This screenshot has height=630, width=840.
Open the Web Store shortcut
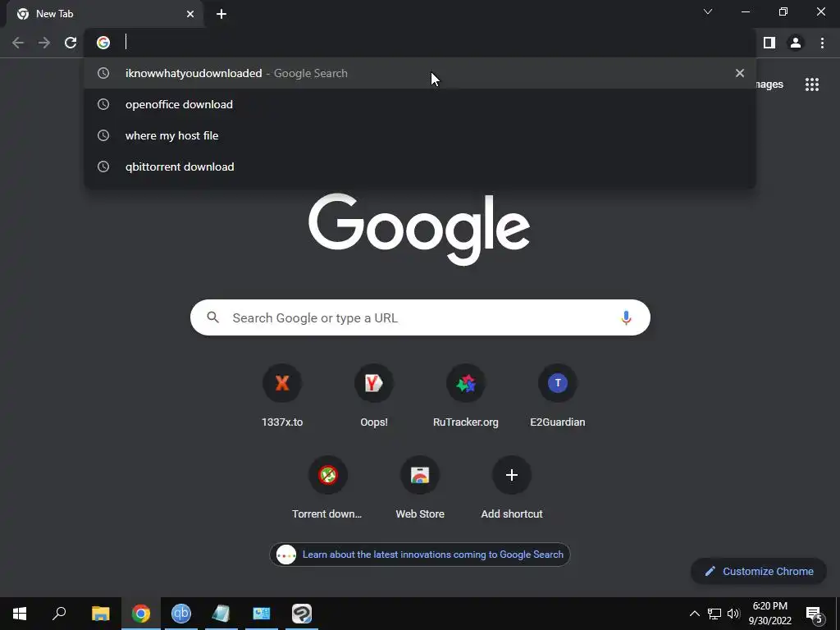tap(420, 487)
